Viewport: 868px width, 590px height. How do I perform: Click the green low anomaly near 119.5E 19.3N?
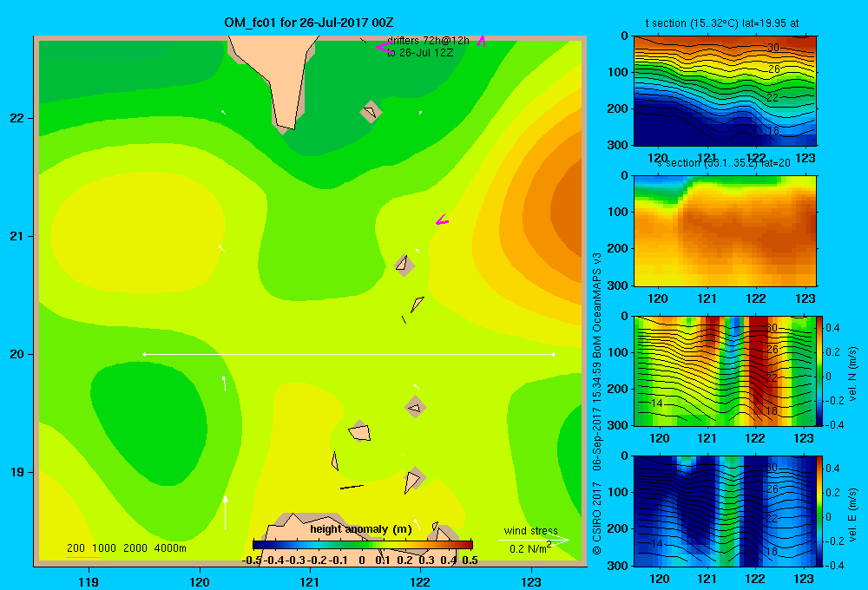pos(148,423)
